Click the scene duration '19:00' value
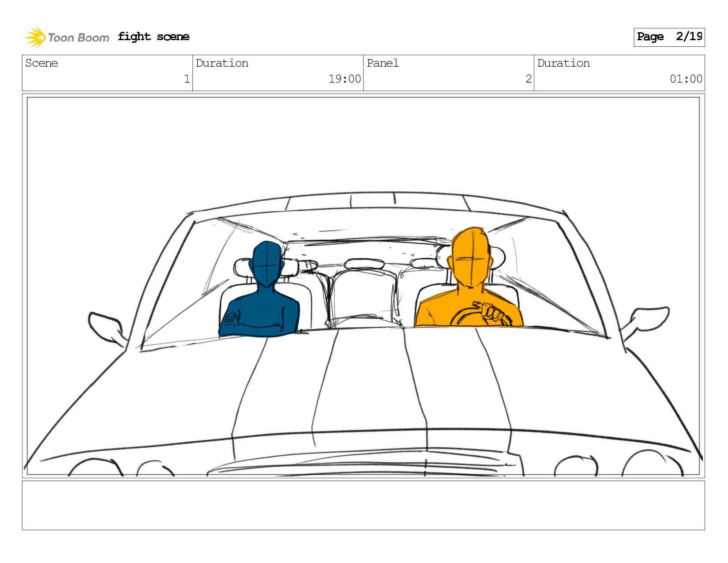 click(345, 79)
